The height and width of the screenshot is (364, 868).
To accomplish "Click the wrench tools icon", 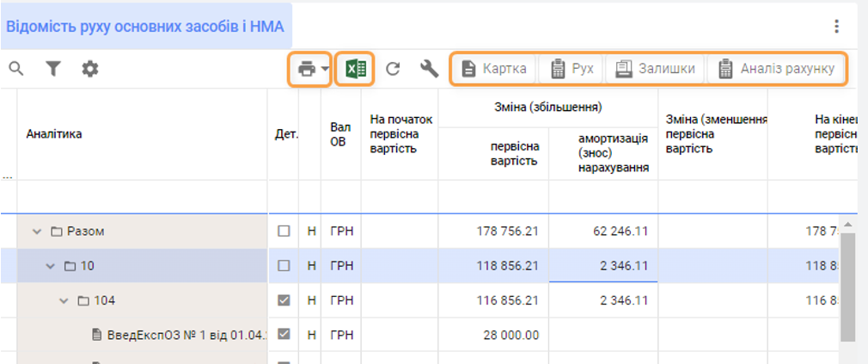I will (x=430, y=69).
